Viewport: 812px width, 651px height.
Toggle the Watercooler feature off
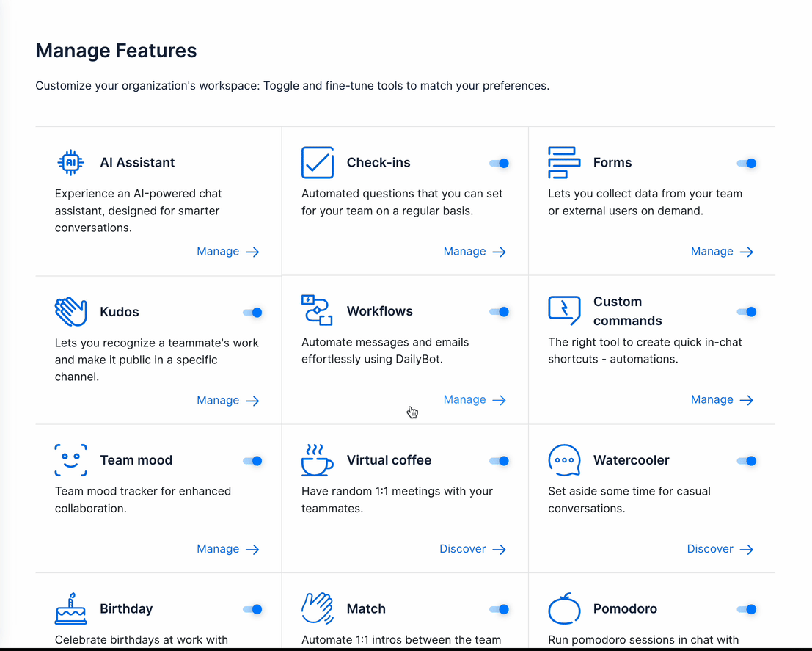[x=747, y=461]
